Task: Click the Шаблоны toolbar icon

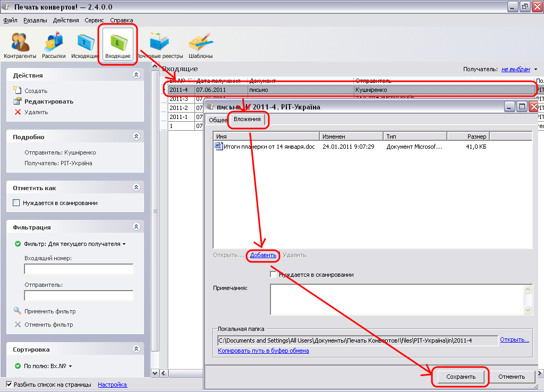Action: (201, 42)
